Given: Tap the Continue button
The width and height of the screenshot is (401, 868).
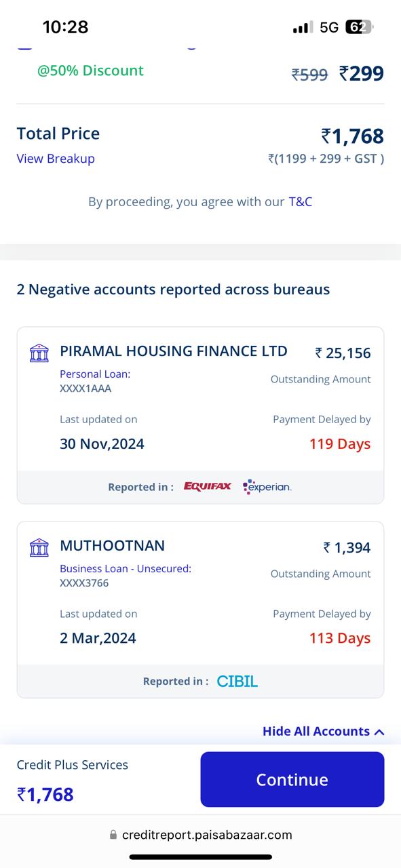Looking at the screenshot, I should [292, 779].
